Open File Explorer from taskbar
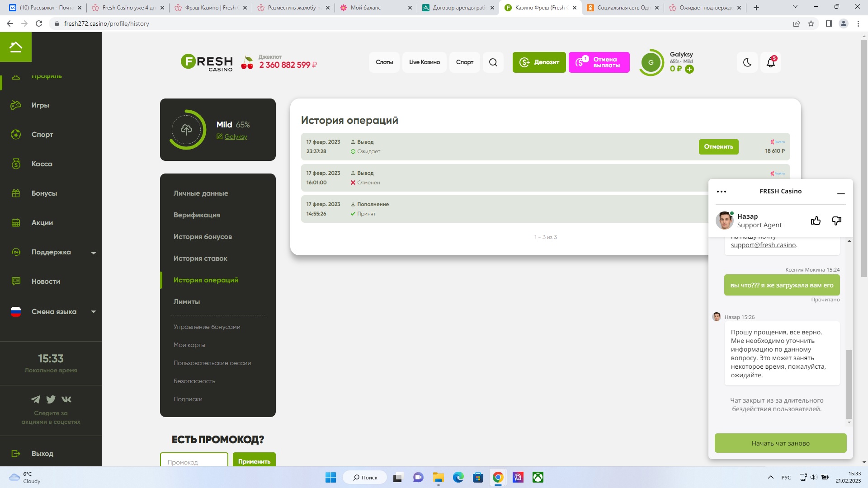 coord(438,477)
